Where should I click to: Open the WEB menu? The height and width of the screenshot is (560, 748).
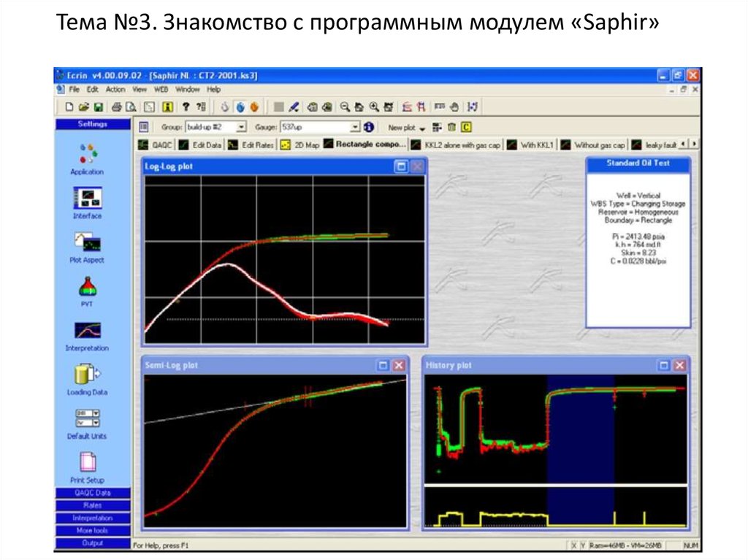pyautogui.click(x=161, y=90)
